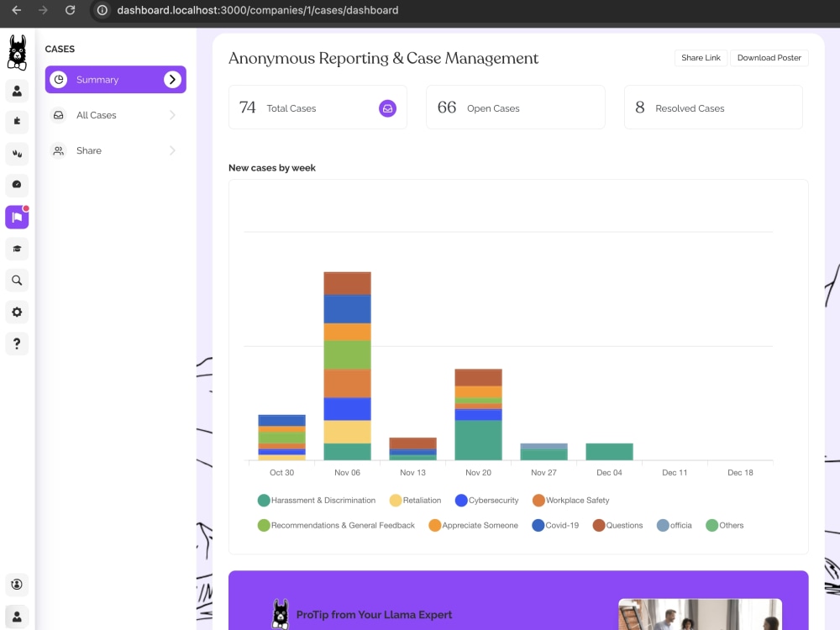Open the gear settings sidebar icon
The image size is (840, 630).
point(17,312)
